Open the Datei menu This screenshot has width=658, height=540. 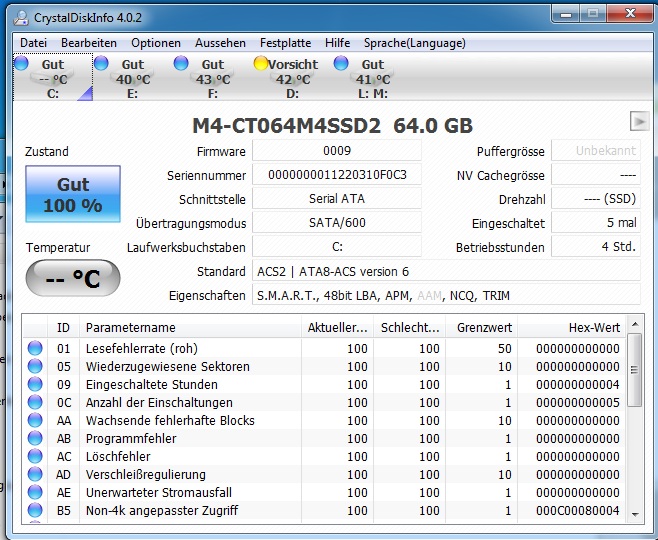(x=33, y=43)
